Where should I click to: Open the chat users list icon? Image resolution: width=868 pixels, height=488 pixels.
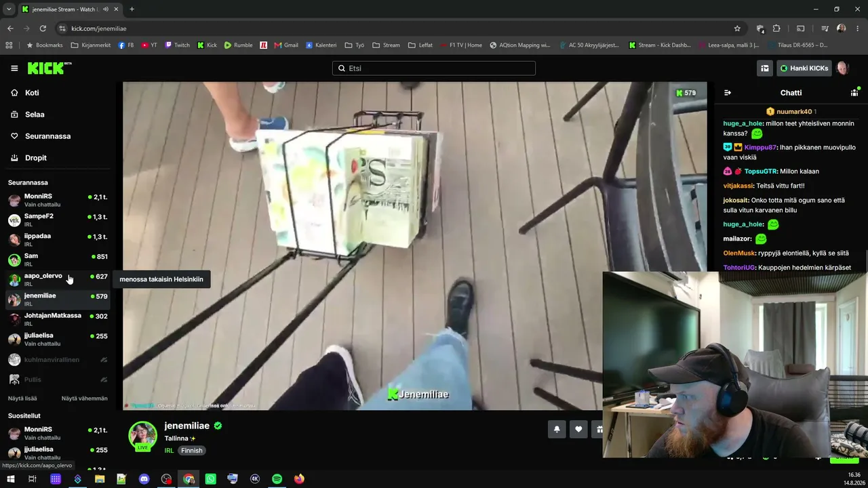[854, 93]
